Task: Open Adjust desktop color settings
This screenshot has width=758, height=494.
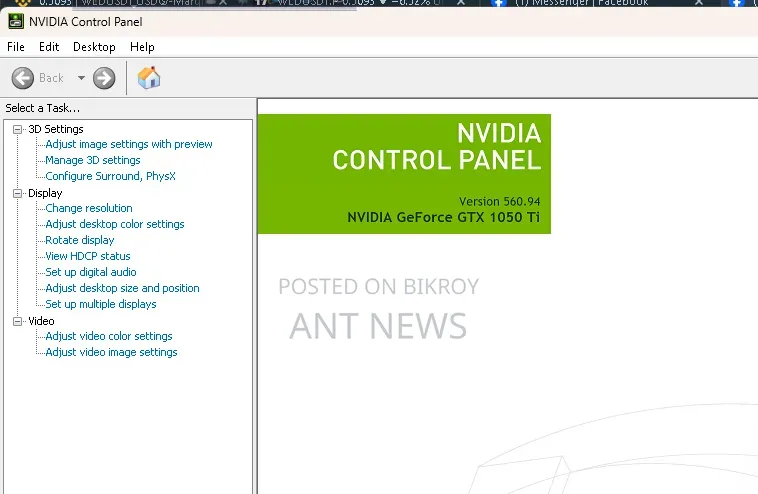Action: 115,224
